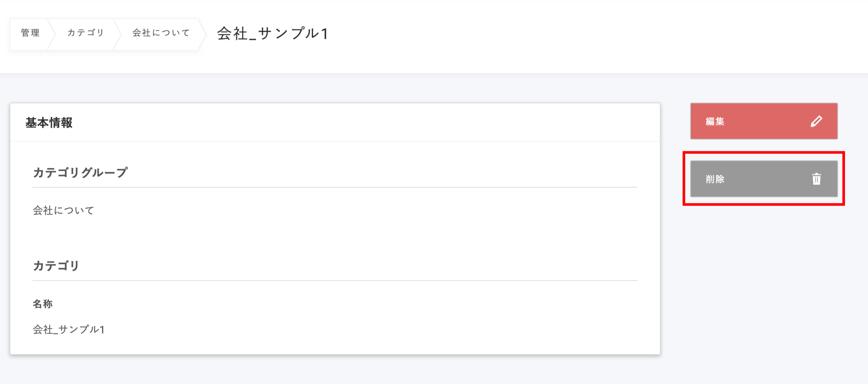Click the 名称 field label
The image size is (868, 384).
pyautogui.click(x=43, y=304)
